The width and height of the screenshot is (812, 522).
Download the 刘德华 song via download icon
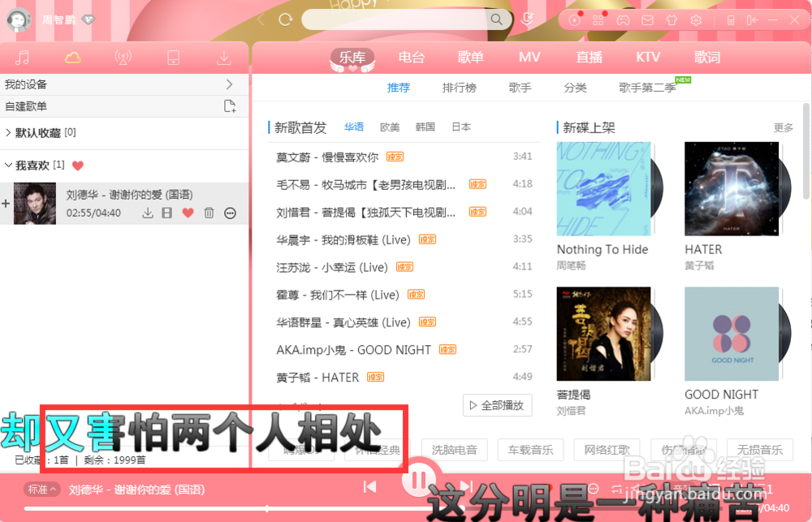(x=148, y=213)
